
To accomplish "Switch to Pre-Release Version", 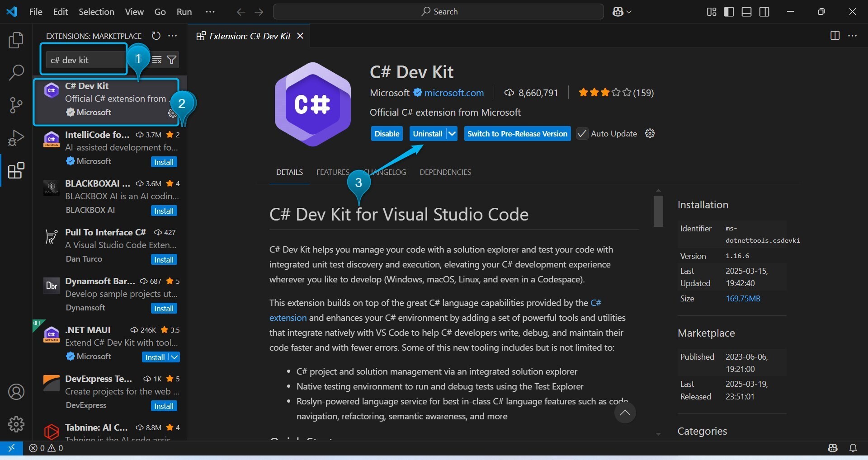I will (x=517, y=134).
